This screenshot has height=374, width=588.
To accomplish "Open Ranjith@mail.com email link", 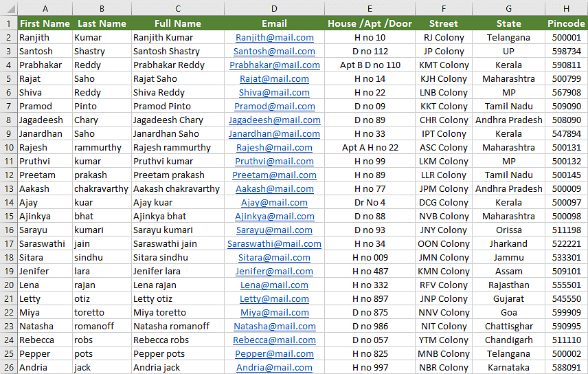I will [275, 38].
